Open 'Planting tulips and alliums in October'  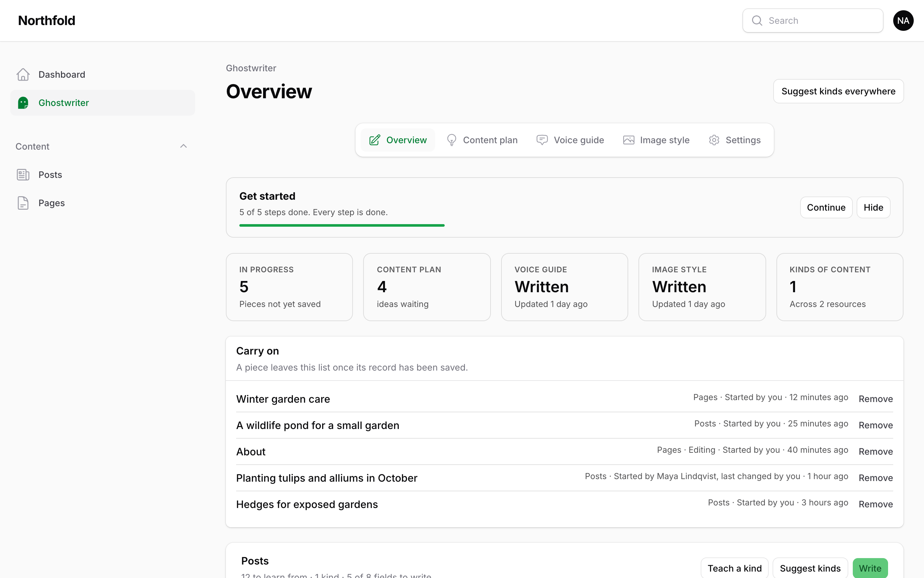pos(327,478)
